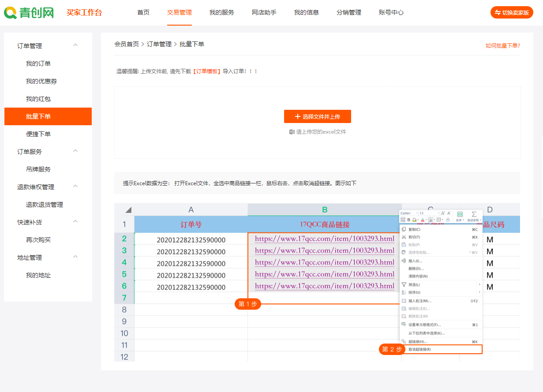Click 会员首页 in the breadcrumb
The image size is (543, 392).
point(127,44)
